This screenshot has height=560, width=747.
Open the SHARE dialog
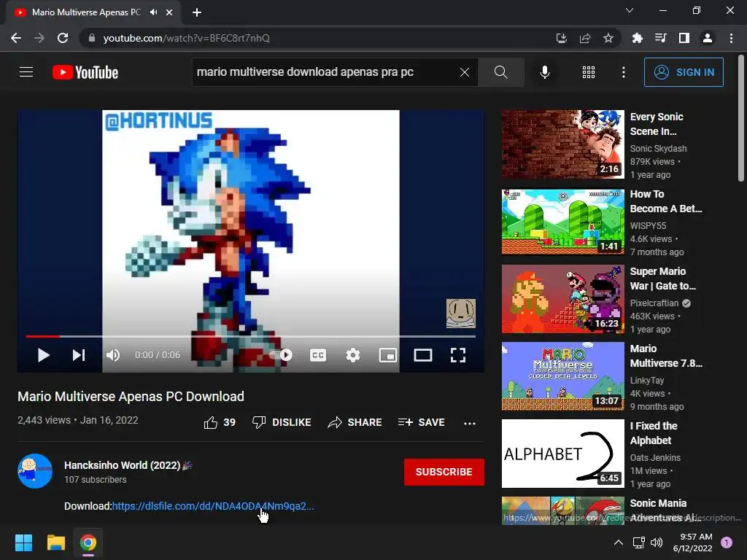(355, 422)
